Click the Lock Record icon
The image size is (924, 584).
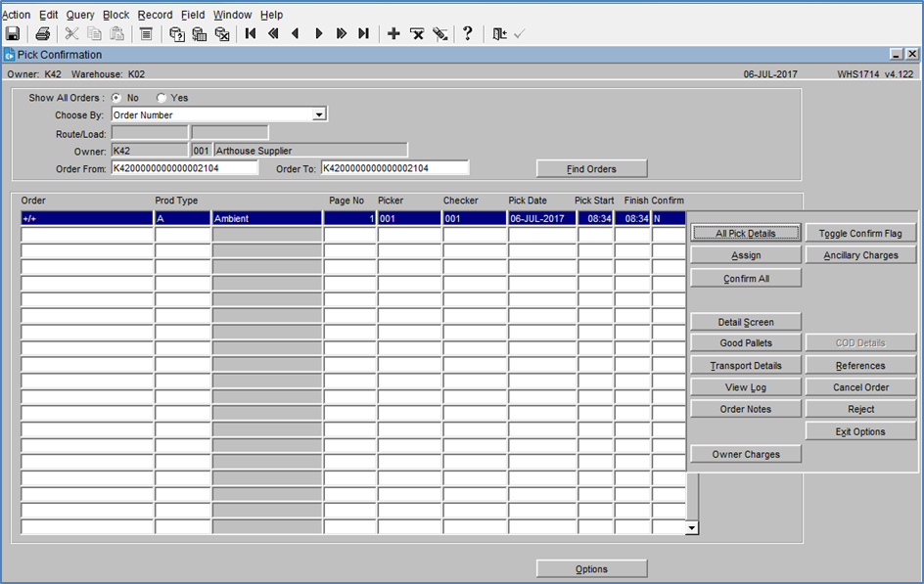coord(440,34)
